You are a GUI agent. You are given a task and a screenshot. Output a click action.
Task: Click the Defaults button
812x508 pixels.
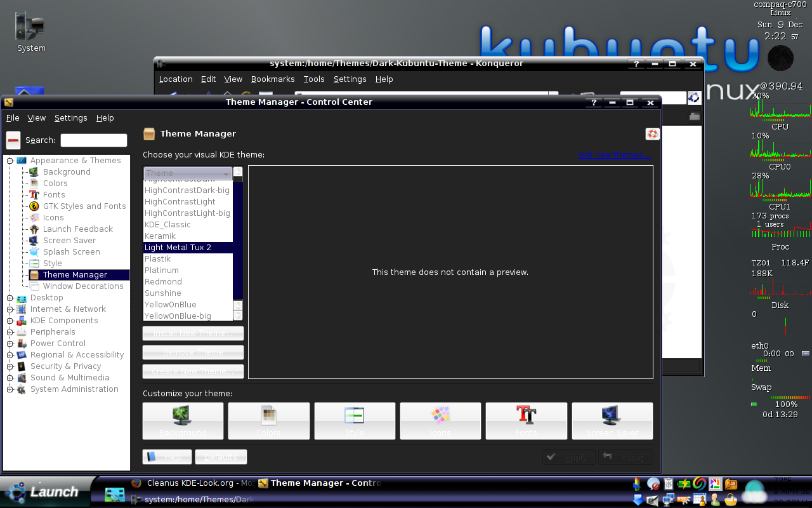(x=221, y=457)
